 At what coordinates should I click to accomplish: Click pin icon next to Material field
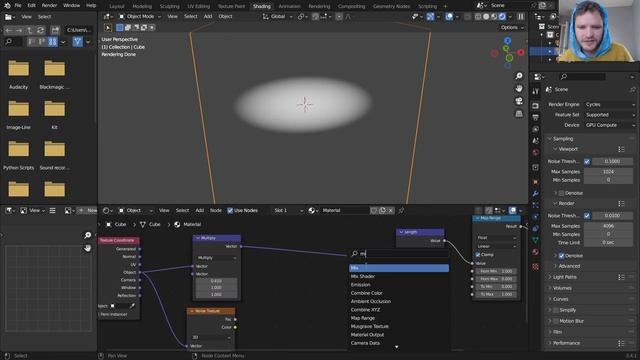click(x=401, y=211)
